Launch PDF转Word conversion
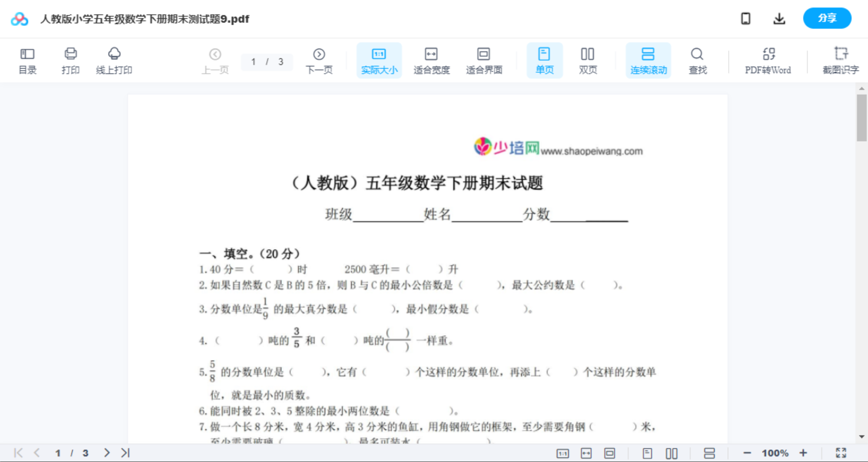The image size is (868, 462). [x=767, y=60]
